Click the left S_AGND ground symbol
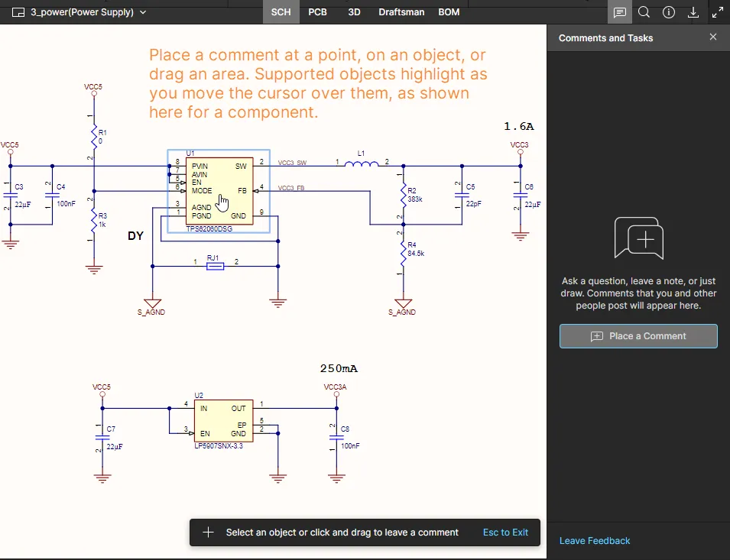The height and width of the screenshot is (560, 730). [152, 304]
